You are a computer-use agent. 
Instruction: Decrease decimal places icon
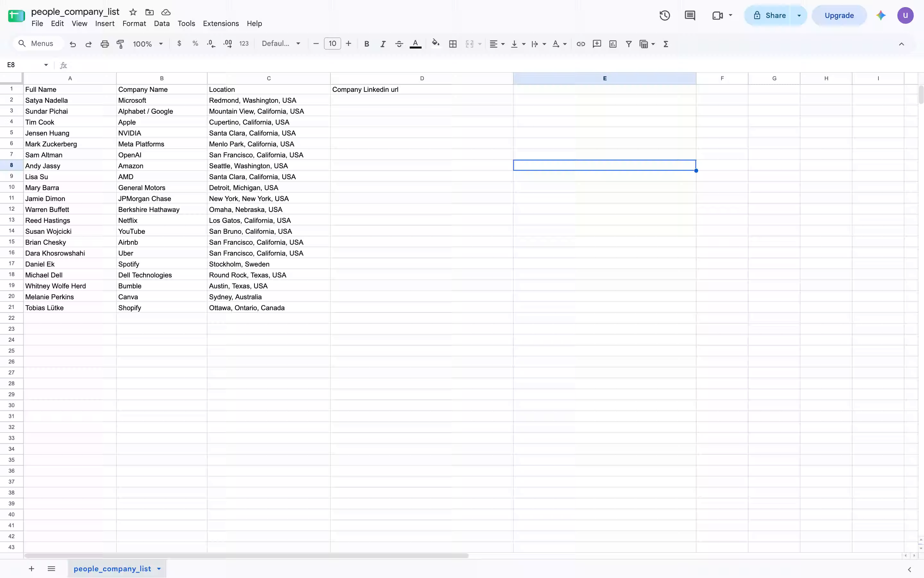click(x=211, y=44)
